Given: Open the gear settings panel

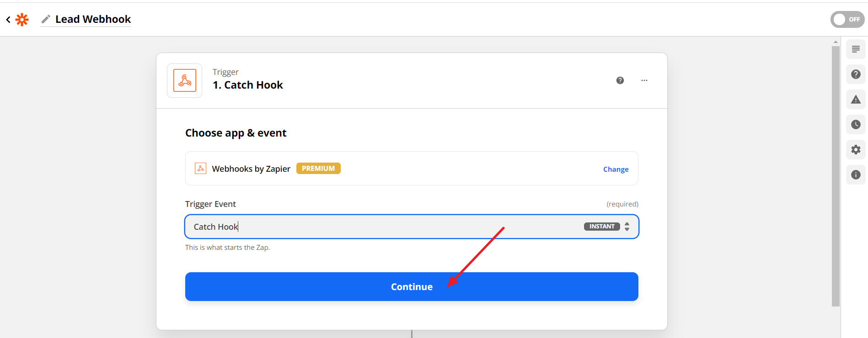Looking at the screenshot, I should [x=856, y=150].
